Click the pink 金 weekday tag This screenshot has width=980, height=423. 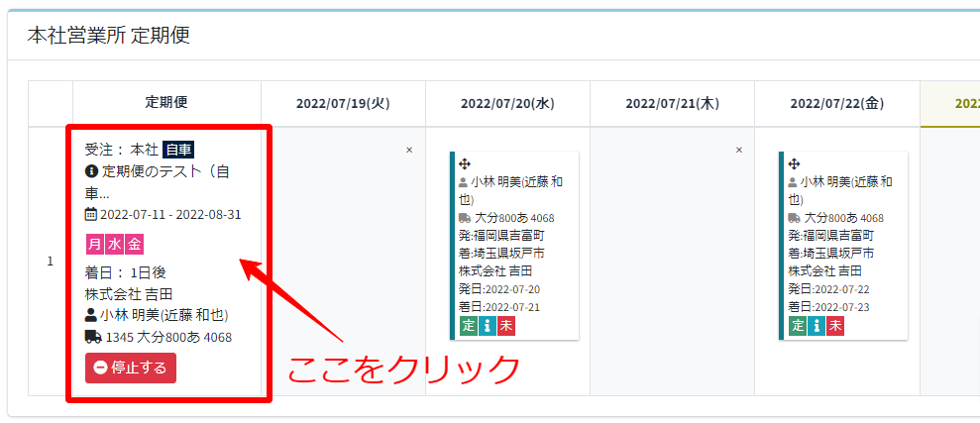pyautogui.click(x=135, y=244)
